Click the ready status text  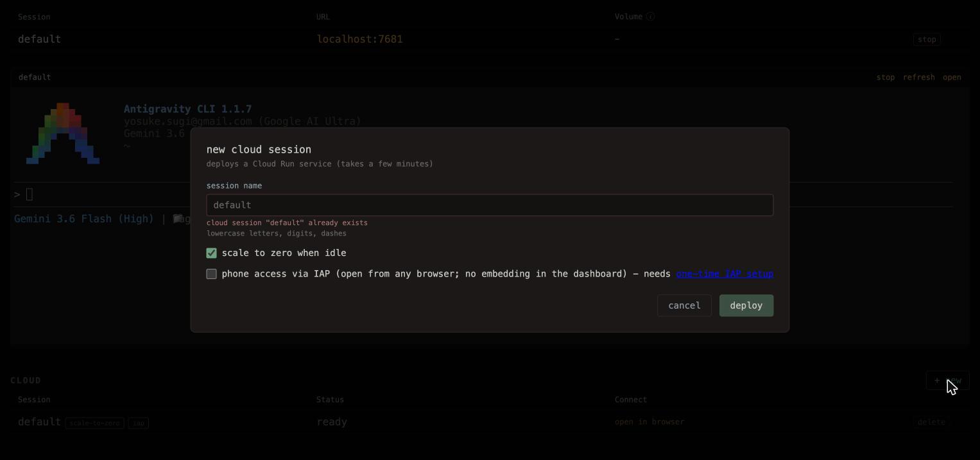click(x=332, y=422)
